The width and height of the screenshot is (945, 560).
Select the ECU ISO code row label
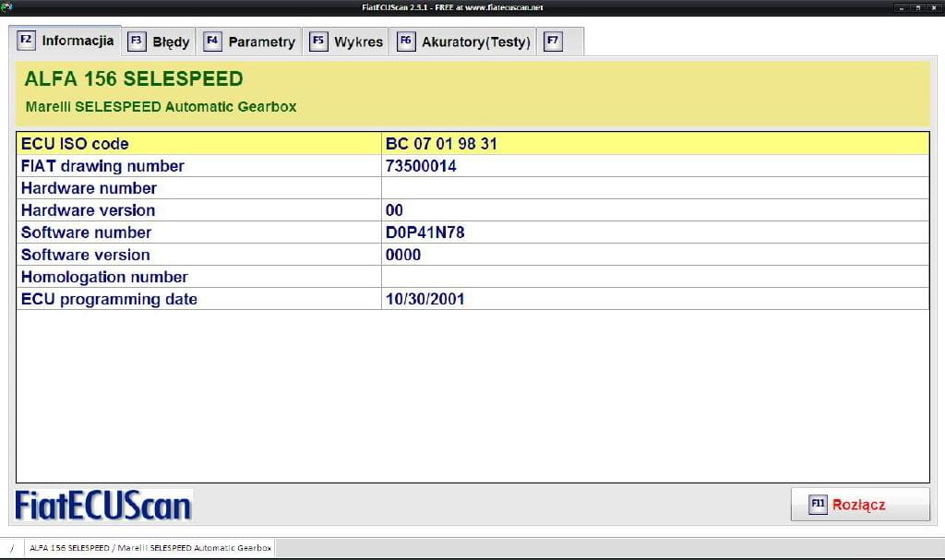click(x=75, y=144)
